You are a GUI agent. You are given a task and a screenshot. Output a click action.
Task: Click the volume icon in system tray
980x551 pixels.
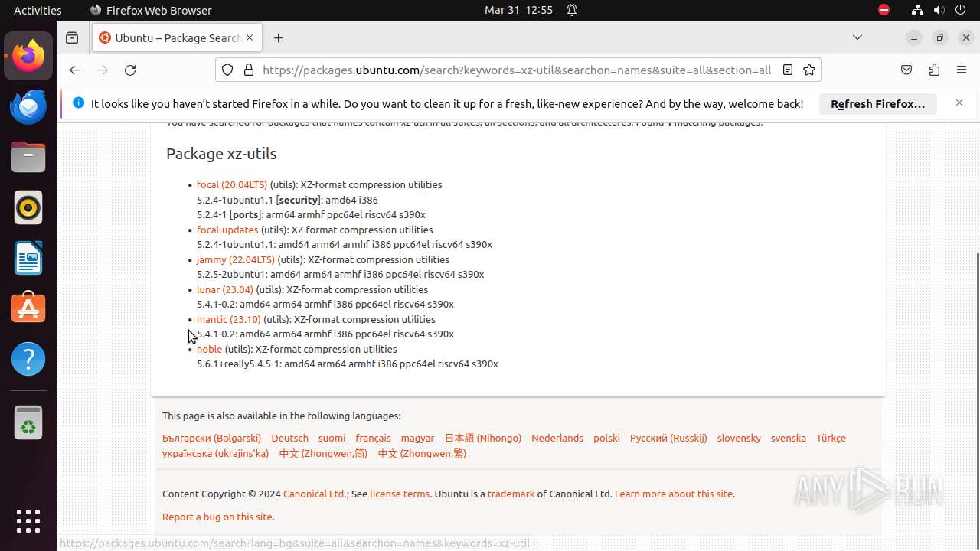coord(939,10)
